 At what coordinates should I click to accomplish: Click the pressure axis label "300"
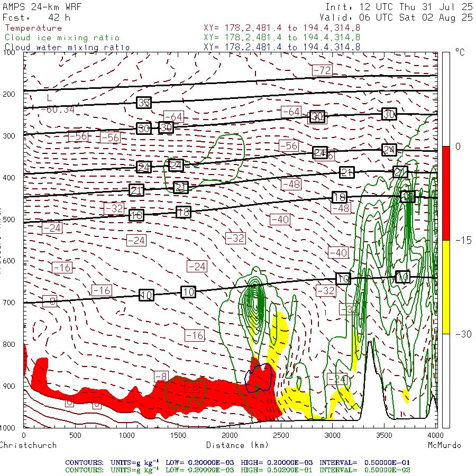[x=9, y=136]
